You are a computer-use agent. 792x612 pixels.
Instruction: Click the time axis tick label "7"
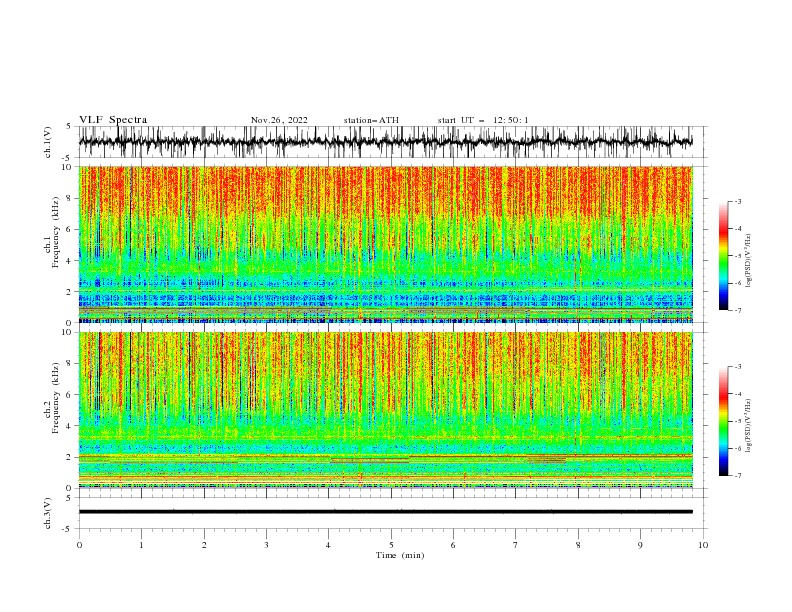pos(516,545)
